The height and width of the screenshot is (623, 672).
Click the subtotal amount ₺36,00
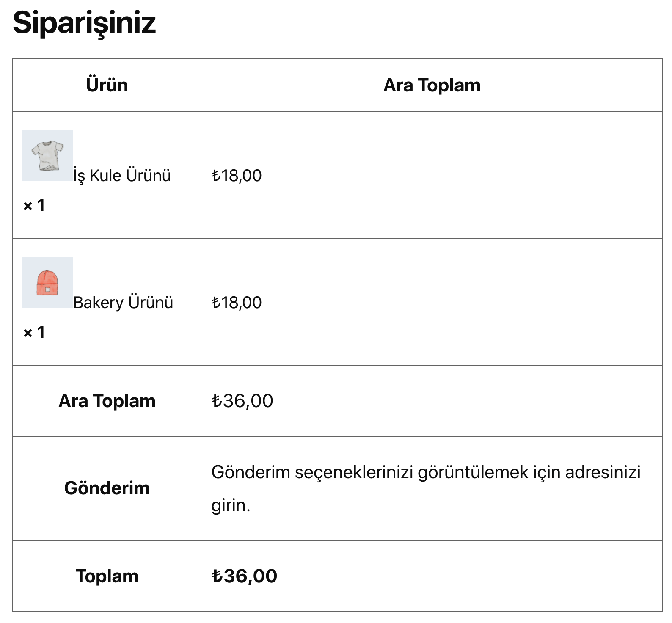(242, 401)
